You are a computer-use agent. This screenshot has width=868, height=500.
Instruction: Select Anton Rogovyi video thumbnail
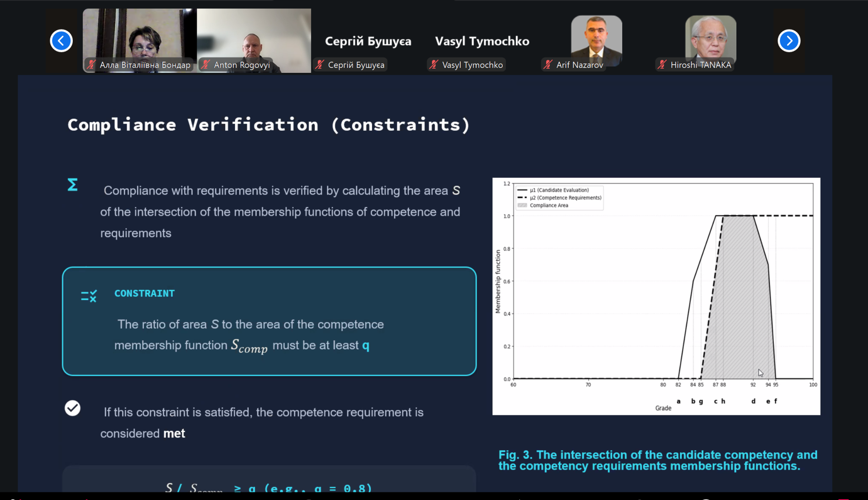point(254,34)
